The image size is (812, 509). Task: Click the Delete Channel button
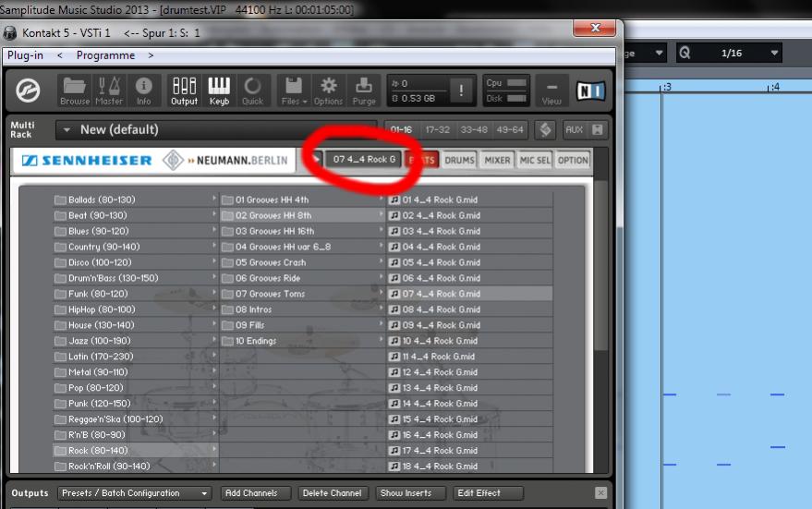(332, 493)
